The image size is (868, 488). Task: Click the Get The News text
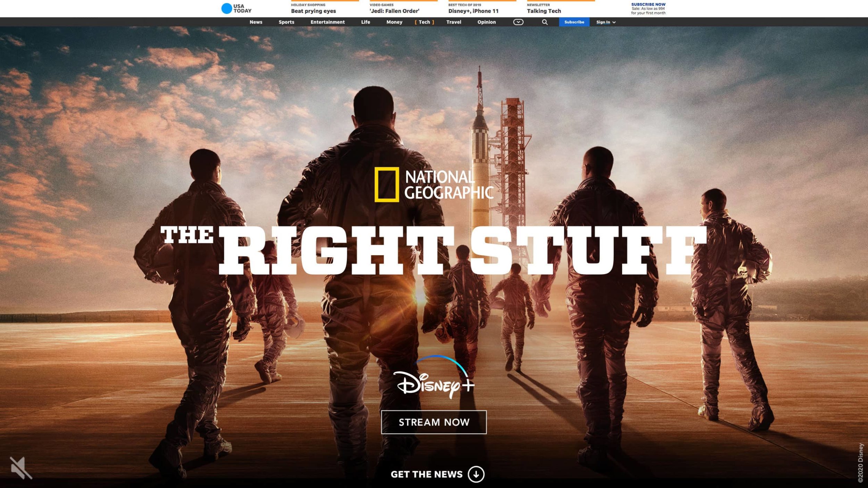tap(426, 474)
